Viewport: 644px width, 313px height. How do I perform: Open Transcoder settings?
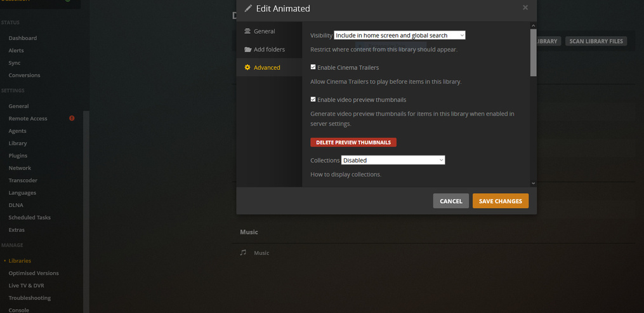(23, 180)
